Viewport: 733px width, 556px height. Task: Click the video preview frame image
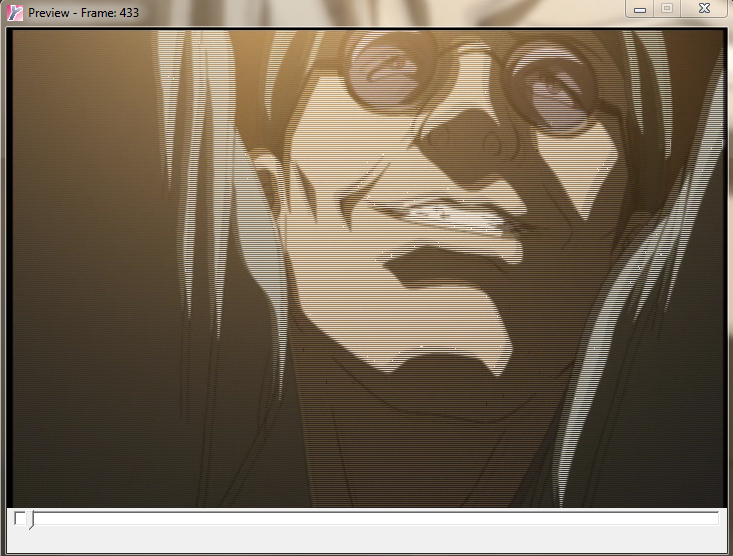point(368,268)
